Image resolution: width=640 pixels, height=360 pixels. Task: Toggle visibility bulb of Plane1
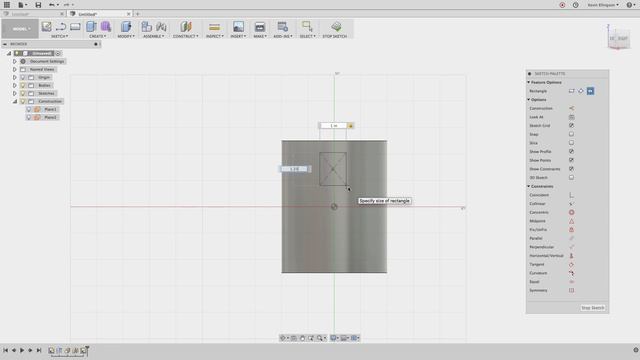click(x=29, y=109)
